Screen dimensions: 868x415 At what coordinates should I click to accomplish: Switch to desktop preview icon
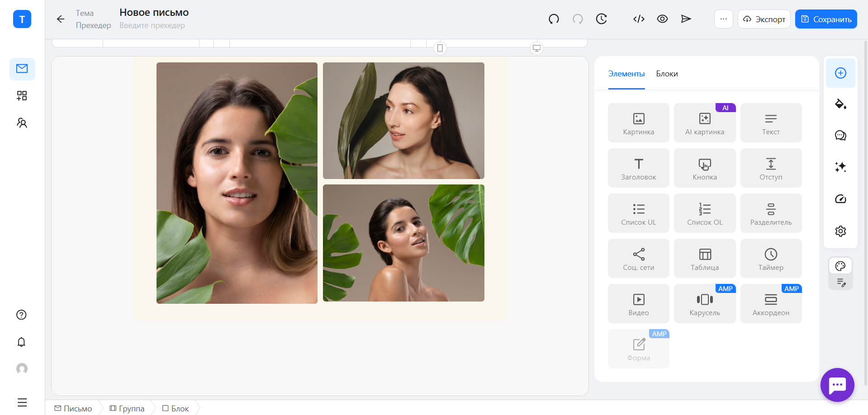(536, 48)
